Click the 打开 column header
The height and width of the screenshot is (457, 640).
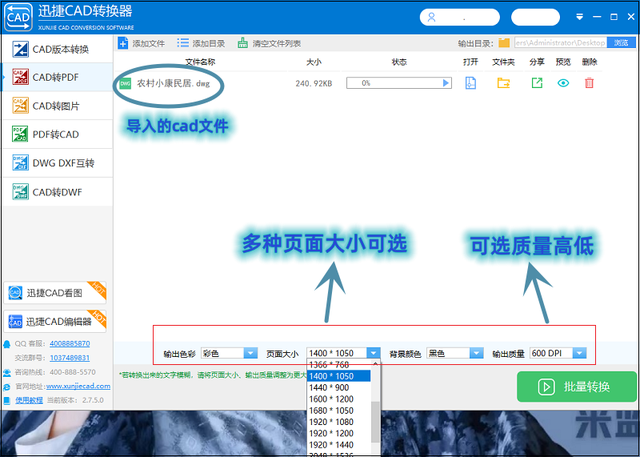pos(470,62)
